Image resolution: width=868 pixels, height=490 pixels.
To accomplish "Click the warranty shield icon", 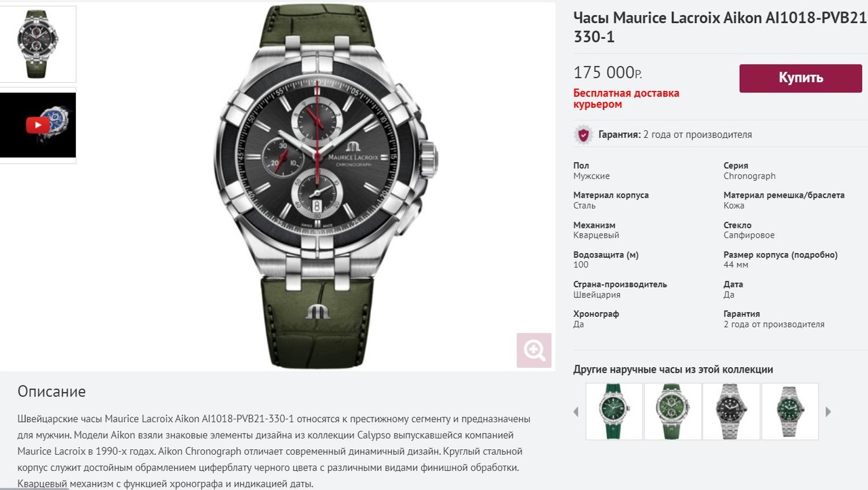I will [x=583, y=134].
